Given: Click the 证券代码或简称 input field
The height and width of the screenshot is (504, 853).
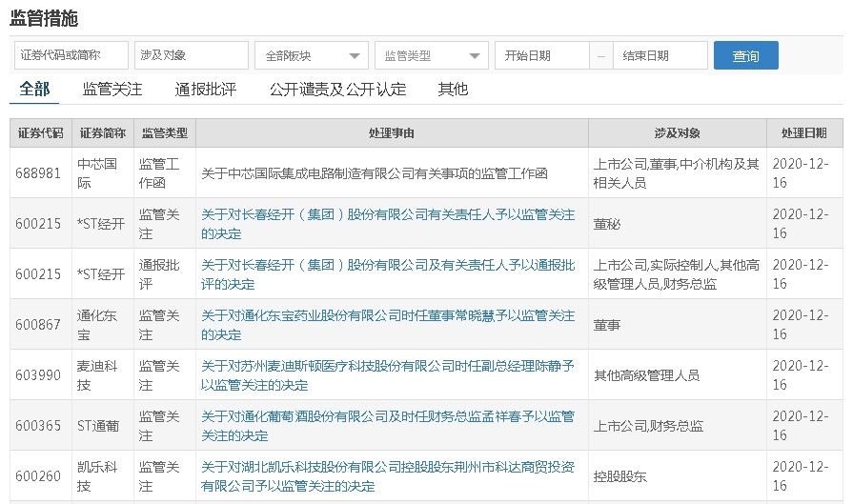Looking at the screenshot, I should 71,56.
